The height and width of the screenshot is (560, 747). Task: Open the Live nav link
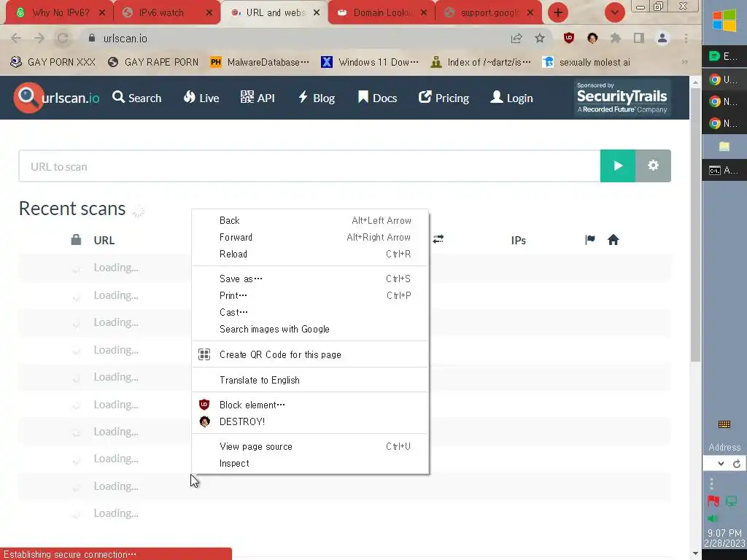[201, 98]
